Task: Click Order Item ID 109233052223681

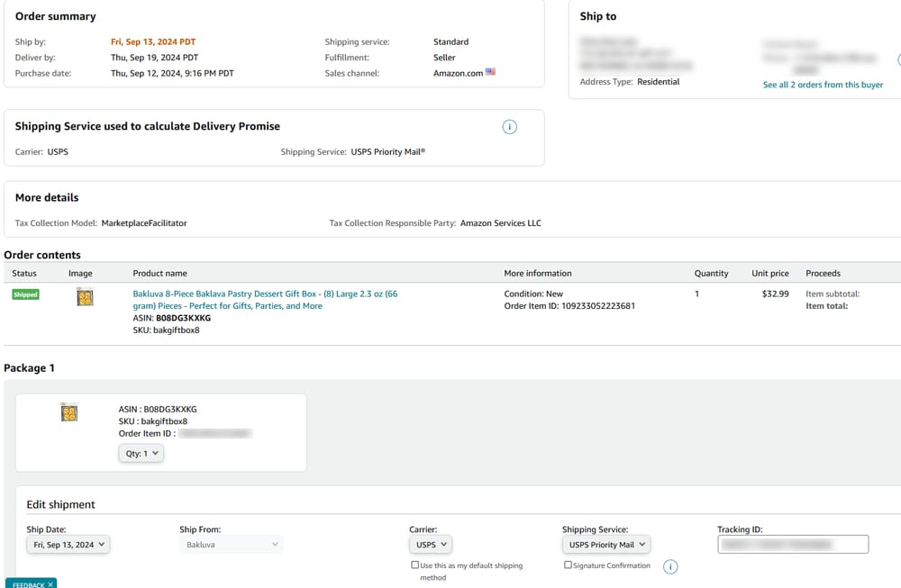Action: pos(569,306)
